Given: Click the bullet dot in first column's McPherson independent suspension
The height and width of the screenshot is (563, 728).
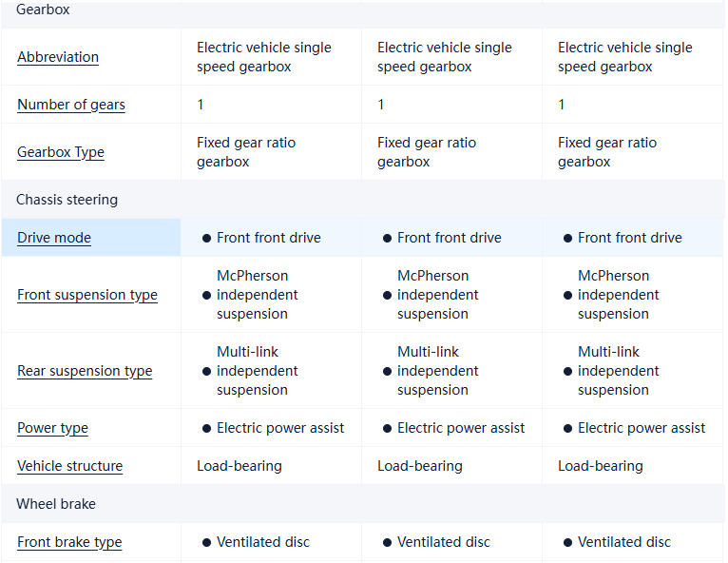Looking at the screenshot, I should click(x=206, y=295).
